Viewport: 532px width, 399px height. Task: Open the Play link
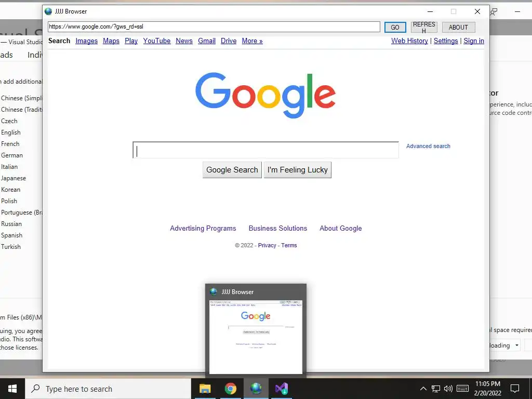131,41
